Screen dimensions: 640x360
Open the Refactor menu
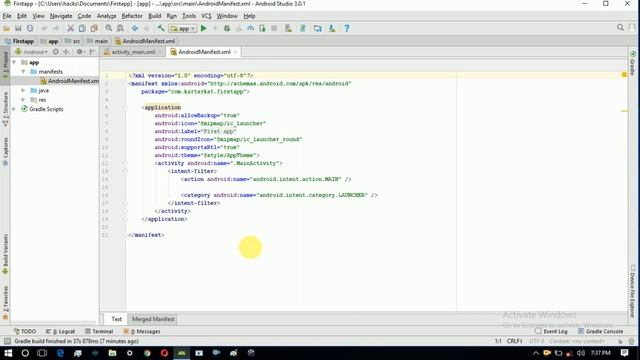(x=132, y=16)
